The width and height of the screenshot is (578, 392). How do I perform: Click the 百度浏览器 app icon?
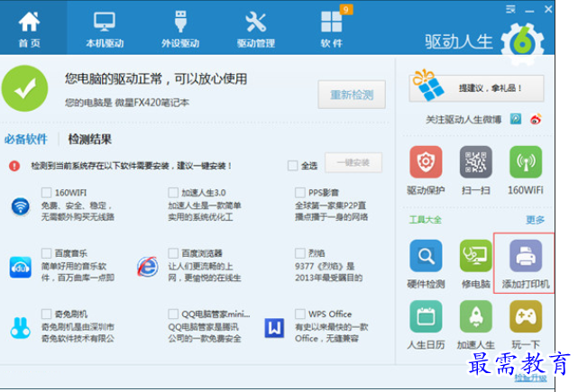[148, 267]
